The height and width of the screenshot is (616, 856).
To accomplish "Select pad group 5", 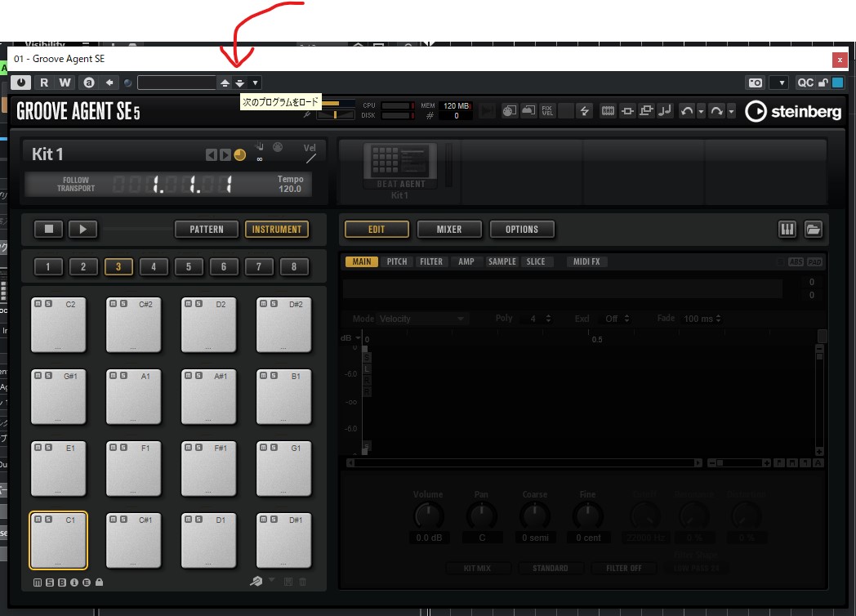I will point(189,267).
